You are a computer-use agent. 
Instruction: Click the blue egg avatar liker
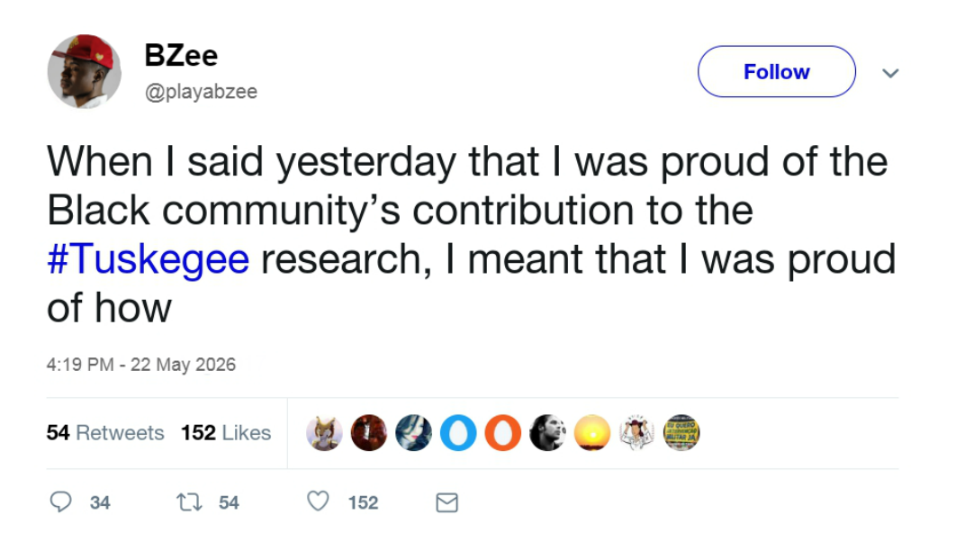point(458,433)
